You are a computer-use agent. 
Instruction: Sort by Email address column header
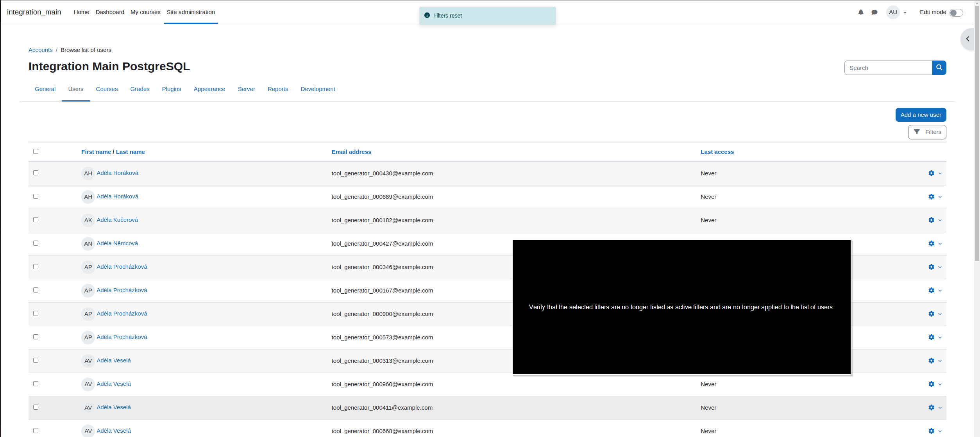[351, 152]
